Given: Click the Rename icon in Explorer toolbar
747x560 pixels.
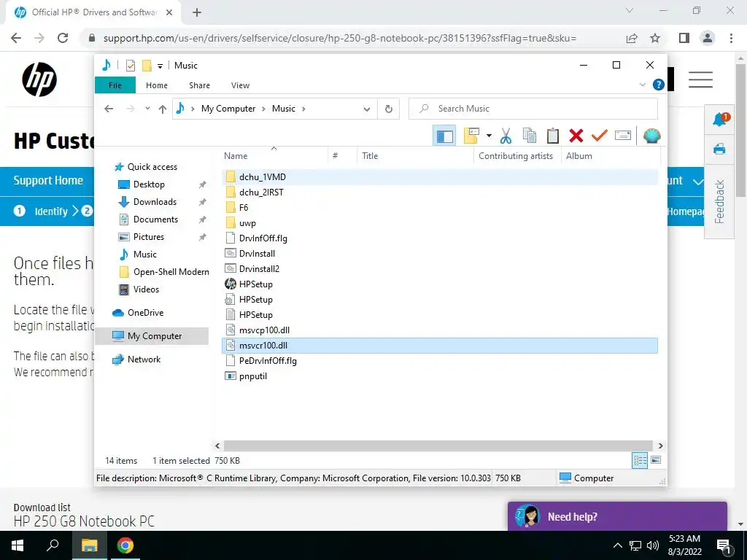Looking at the screenshot, I should 623,136.
